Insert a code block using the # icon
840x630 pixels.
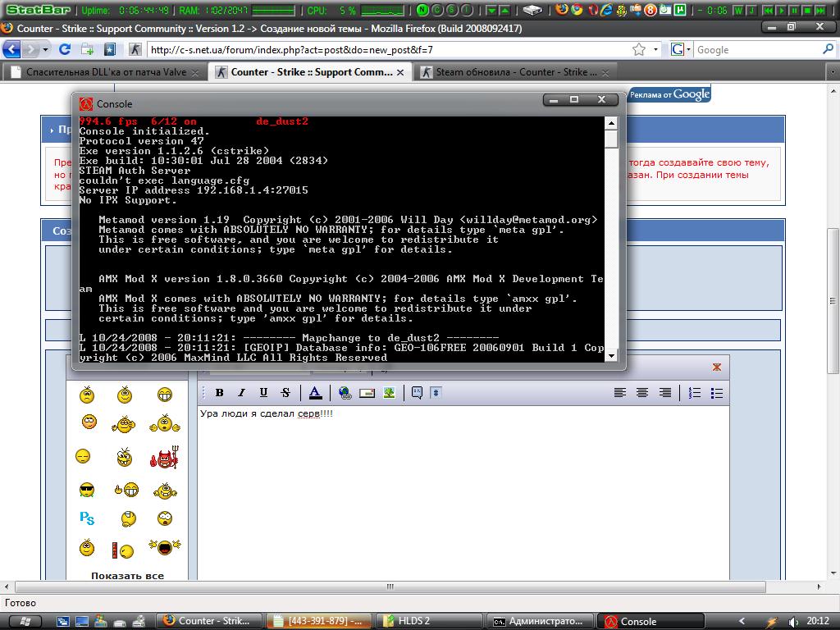pyautogui.click(x=436, y=393)
